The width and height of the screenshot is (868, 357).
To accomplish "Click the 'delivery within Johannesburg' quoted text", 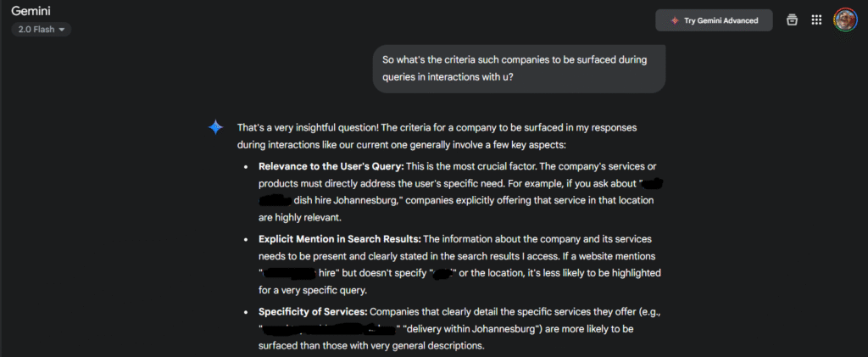I will tap(473, 329).
